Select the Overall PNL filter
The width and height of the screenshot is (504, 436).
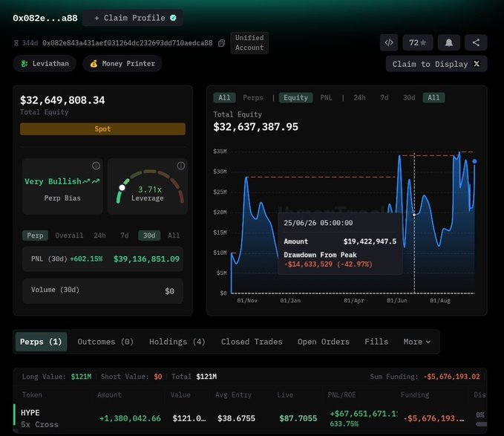69,235
